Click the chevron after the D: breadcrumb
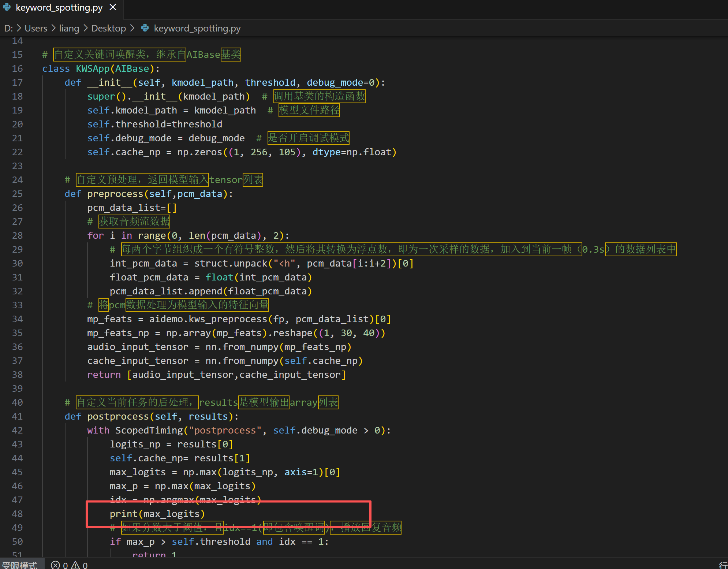Viewport: 728px width, 569px height. [x=19, y=28]
